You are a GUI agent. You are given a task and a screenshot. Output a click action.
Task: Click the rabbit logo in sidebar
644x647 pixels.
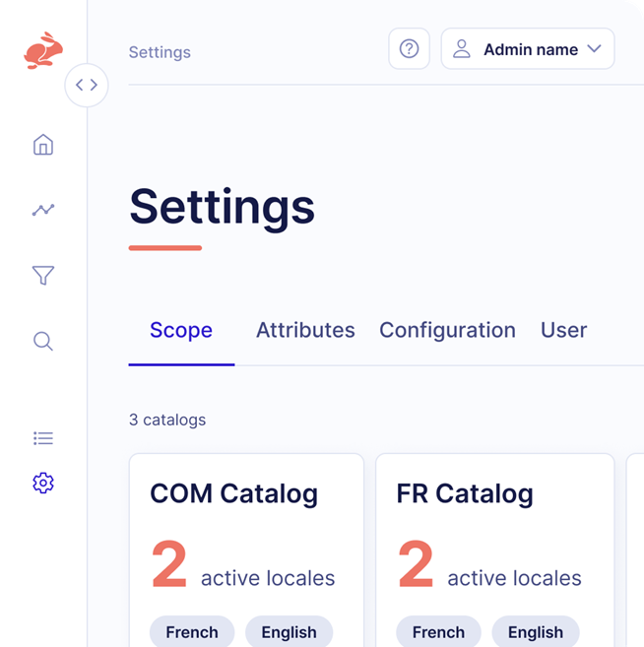pyautogui.click(x=43, y=50)
